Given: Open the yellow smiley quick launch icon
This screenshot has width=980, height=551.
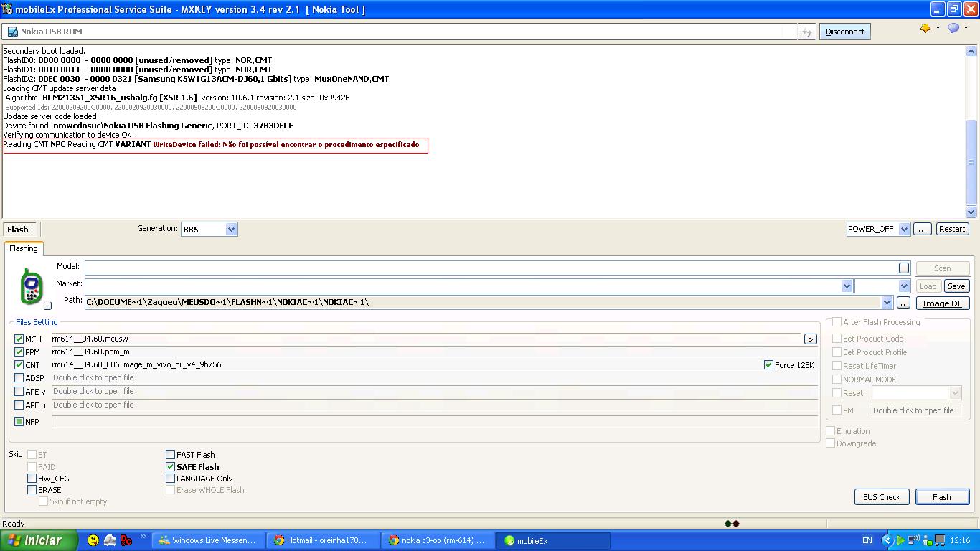Looking at the screenshot, I should point(93,540).
